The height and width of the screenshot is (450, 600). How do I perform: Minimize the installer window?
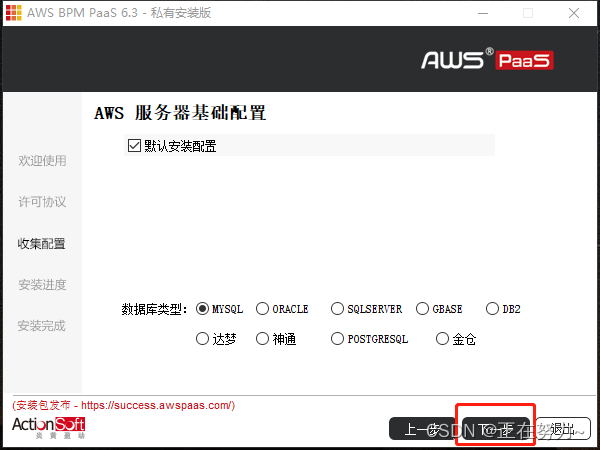click(483, 13)
